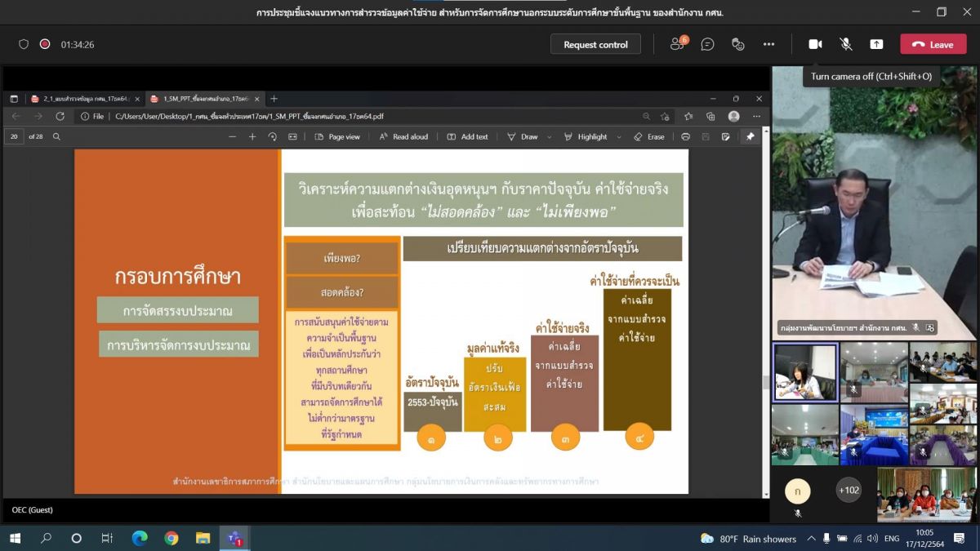
Task: Select the highlighted participant video thumbnail
Action: [x=805, y=372]
